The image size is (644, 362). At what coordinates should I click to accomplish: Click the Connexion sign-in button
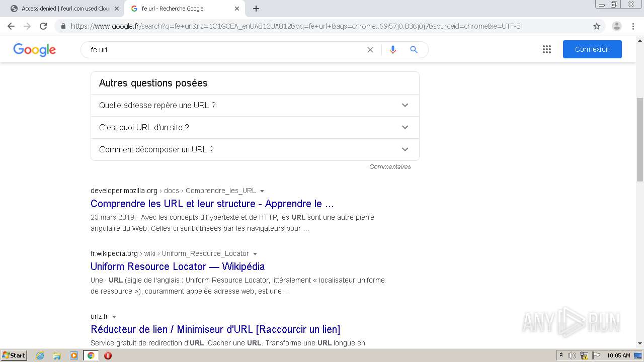tap(592, 49)
